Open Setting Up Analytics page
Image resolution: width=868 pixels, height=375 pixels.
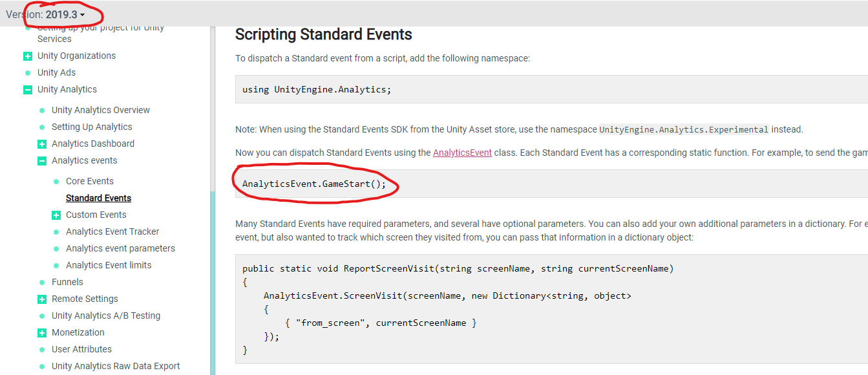pyautogui.click(x=92, y=127)
